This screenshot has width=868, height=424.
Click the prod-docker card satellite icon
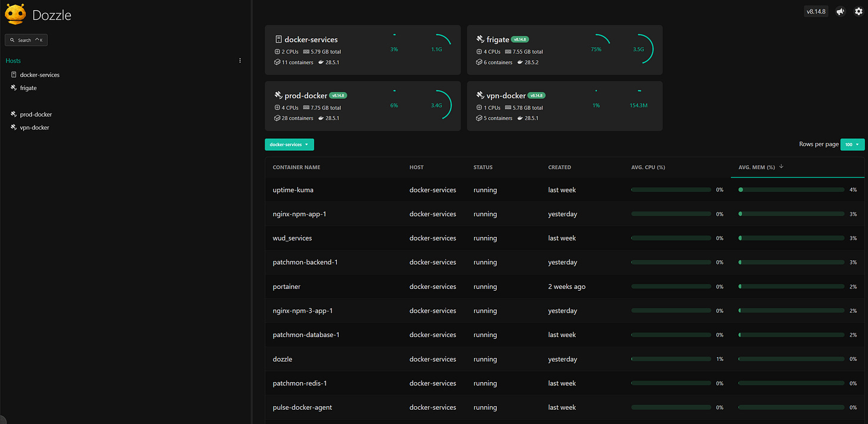[278, 95]
